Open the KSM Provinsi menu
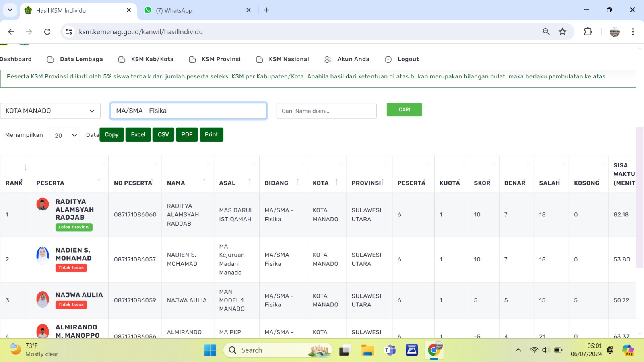 click(221, 59)
